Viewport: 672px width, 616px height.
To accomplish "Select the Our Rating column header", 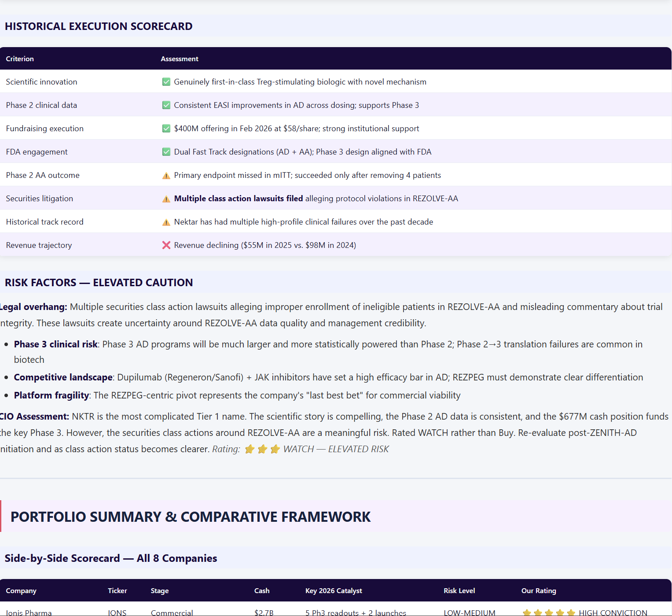I will [539, 590].
